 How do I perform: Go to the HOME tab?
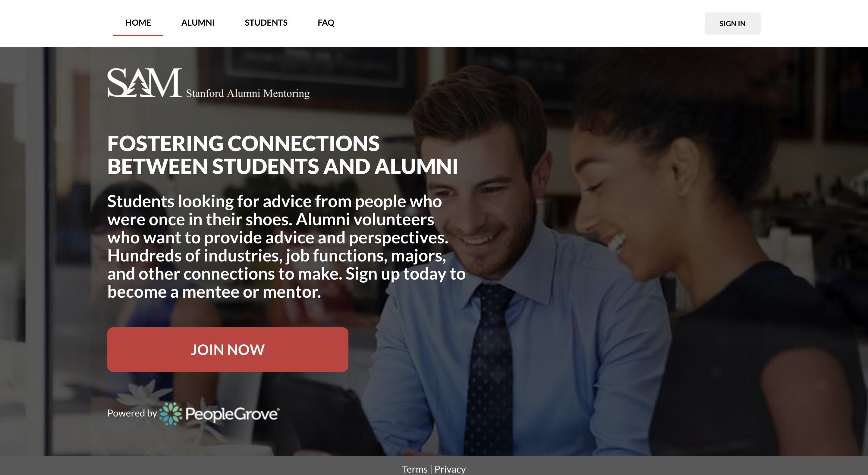(x=138, y=23)
